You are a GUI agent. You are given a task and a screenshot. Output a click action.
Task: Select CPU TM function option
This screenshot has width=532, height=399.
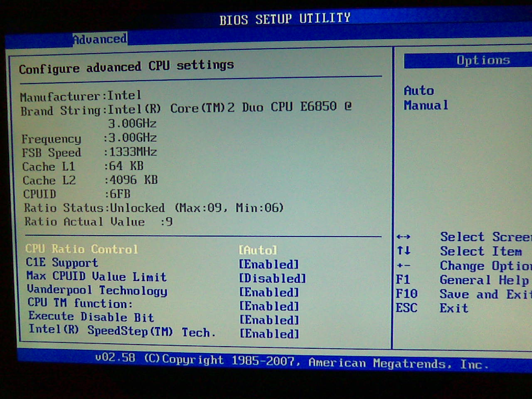point(80,303)
